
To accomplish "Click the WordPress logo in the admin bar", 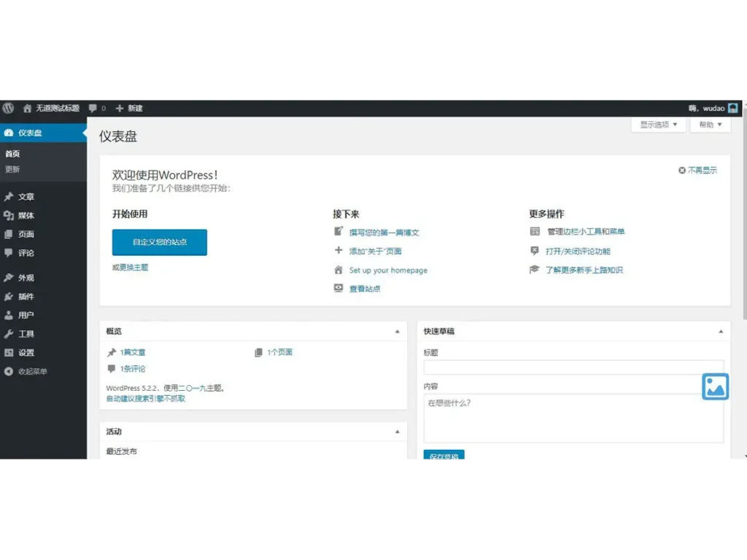I will click(x=8, y=108).
